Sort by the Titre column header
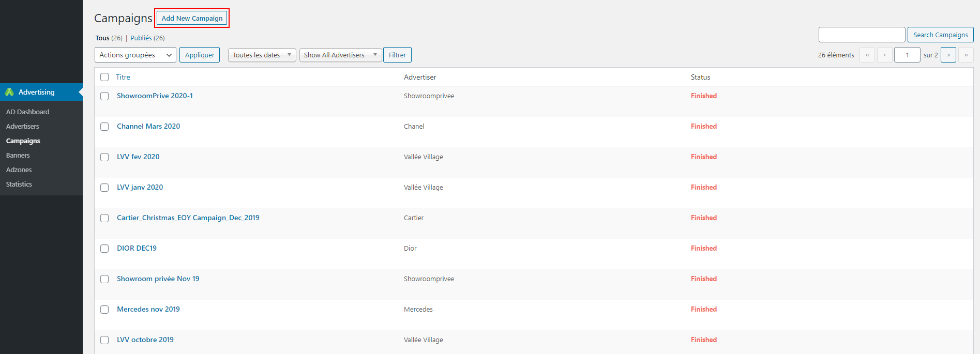 coord(123,77)
